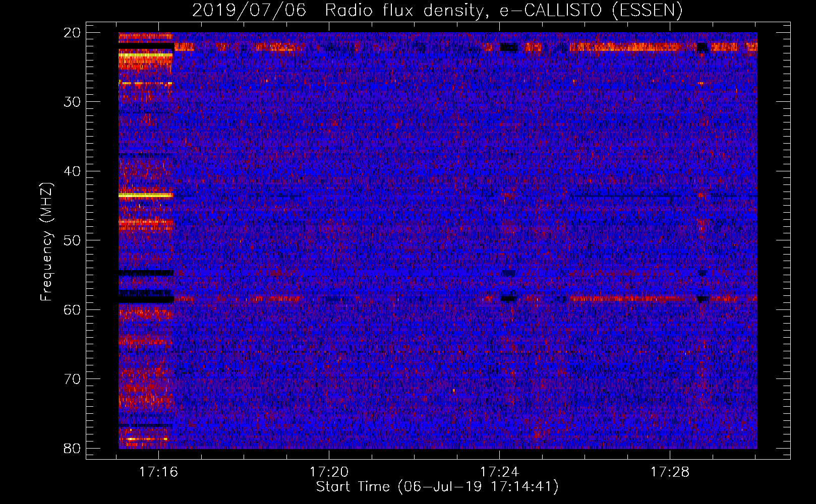Select the 17:28 time tick label
Viewport: 816px width, 504px height.
(x=670, y=472)
